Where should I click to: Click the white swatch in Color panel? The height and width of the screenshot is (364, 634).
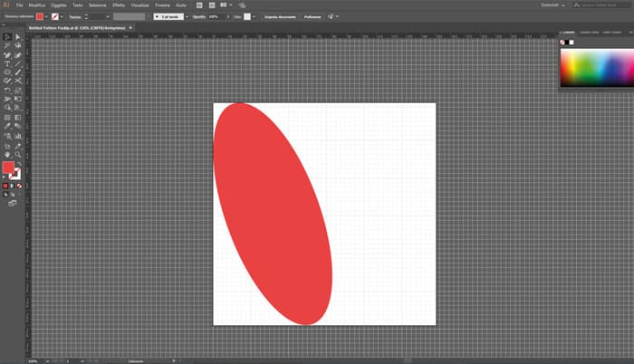coord(571,42)
